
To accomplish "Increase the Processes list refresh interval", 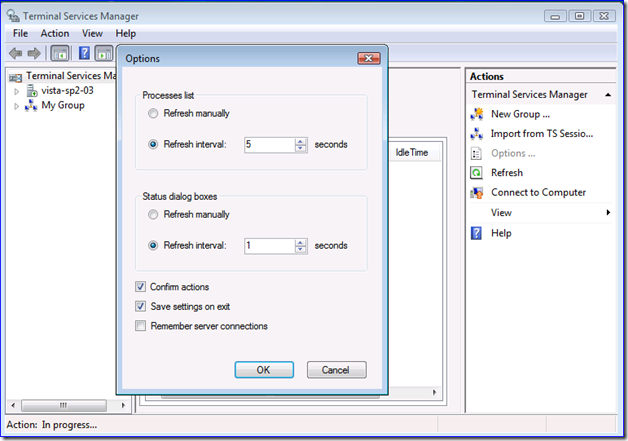I will pyautogui.click(x=300, y=141).
